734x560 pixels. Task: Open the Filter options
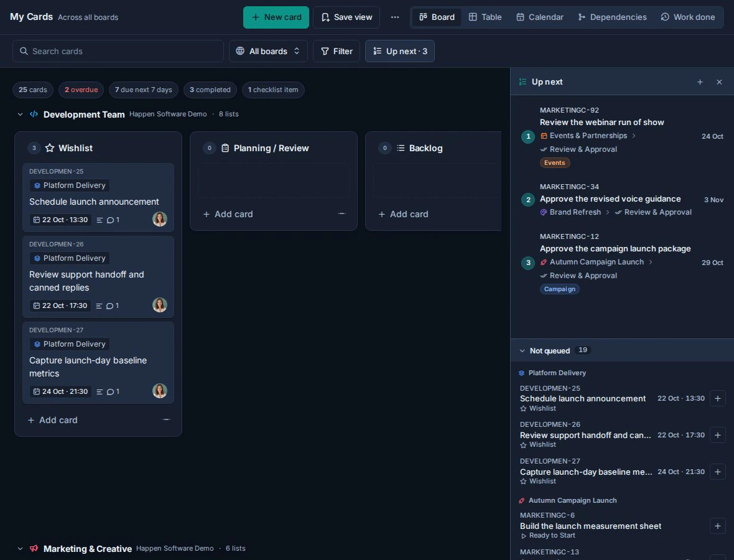pyautogui.click(x=337, y=51)
